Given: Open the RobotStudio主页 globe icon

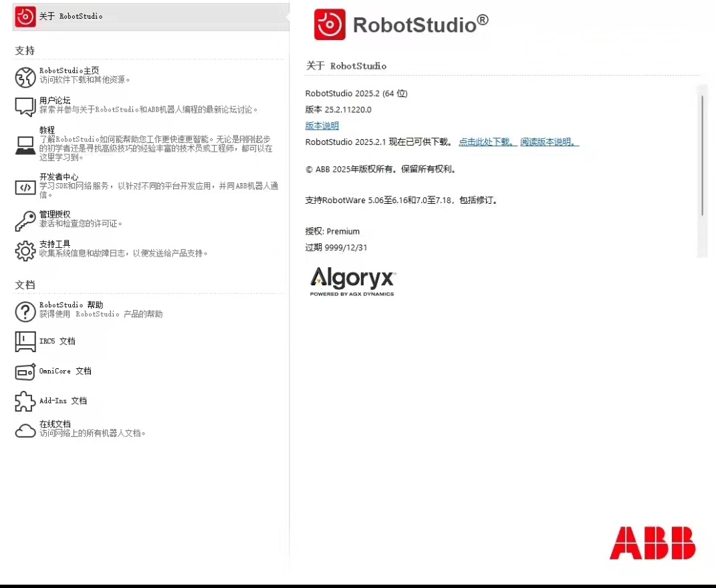Looking at the screenshot, I should tap(25, 77).
